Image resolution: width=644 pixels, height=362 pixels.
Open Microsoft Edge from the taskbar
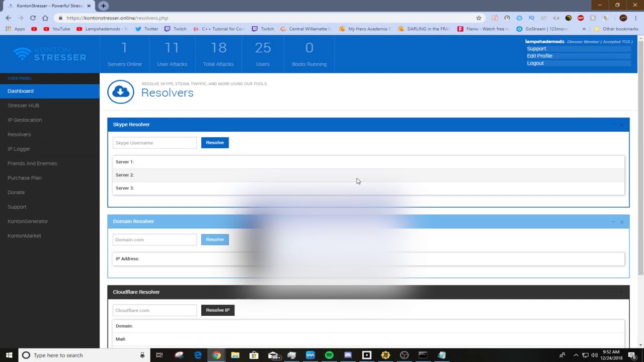pos(198,355)
